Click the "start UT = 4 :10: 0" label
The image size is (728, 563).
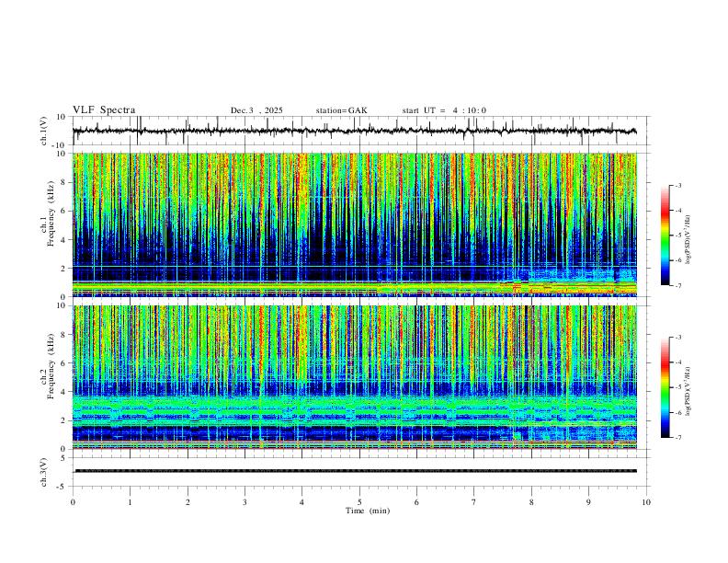tap(444, 110)
